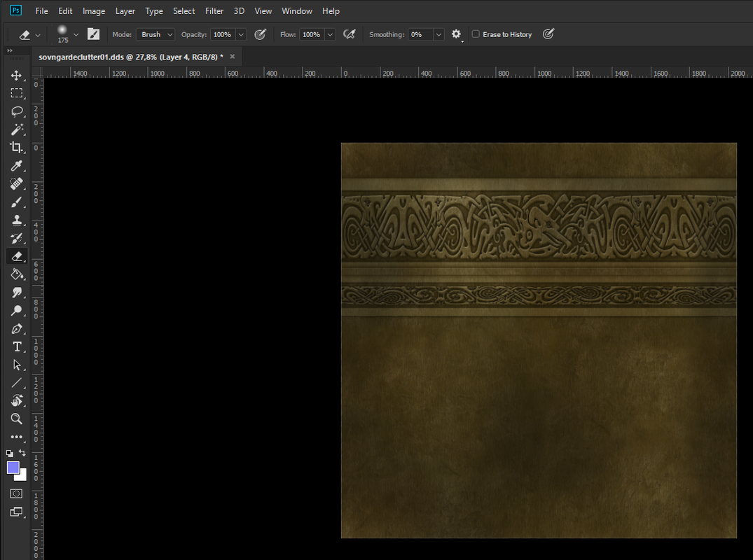Select the Smudge tool
This screenshot has width=753, height=560.
pos(16,292)
